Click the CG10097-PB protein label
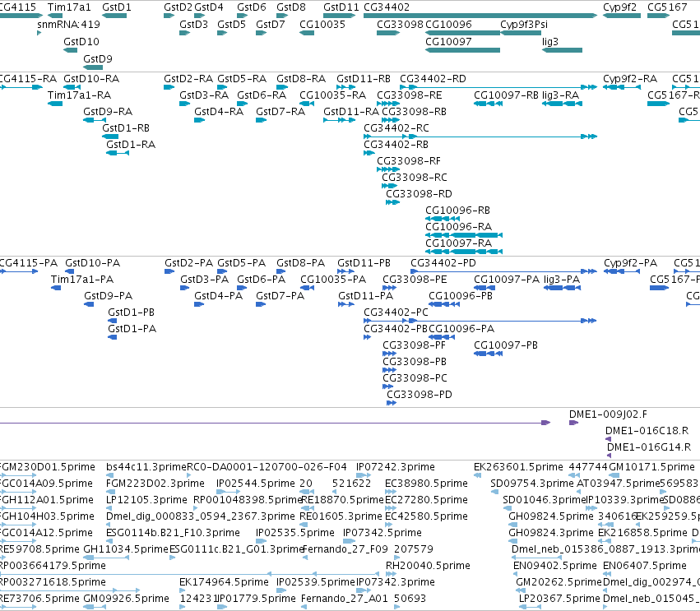The width and height of the screenshot is (700, 611). 506,345
